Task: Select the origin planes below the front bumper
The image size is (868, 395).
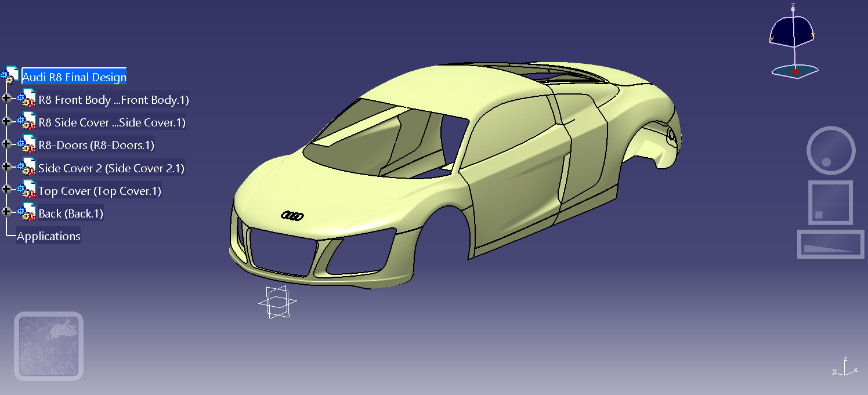Action: tap(277, 302)
